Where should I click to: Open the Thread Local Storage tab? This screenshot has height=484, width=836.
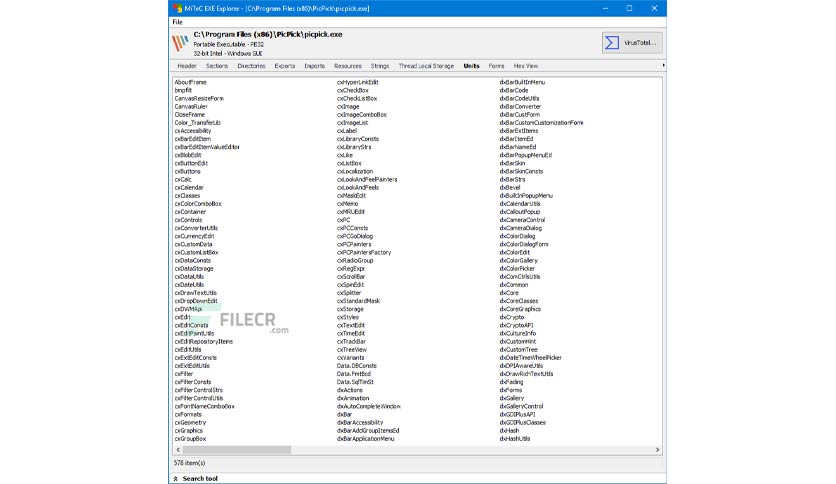click(x=426, y=66)
